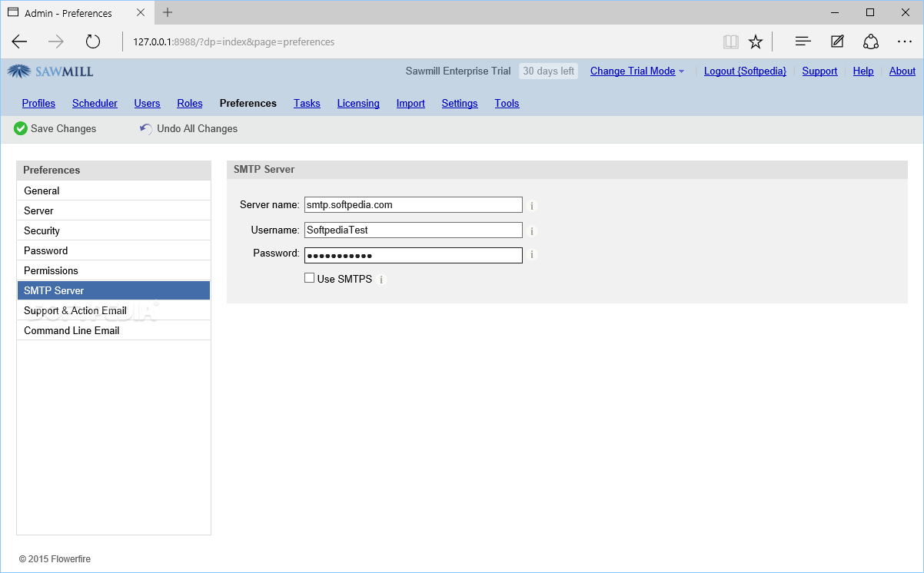The width and height of the screenshot is (924, 573).
Task: Click info icon beside Use SMTPS
Action: 381,280
